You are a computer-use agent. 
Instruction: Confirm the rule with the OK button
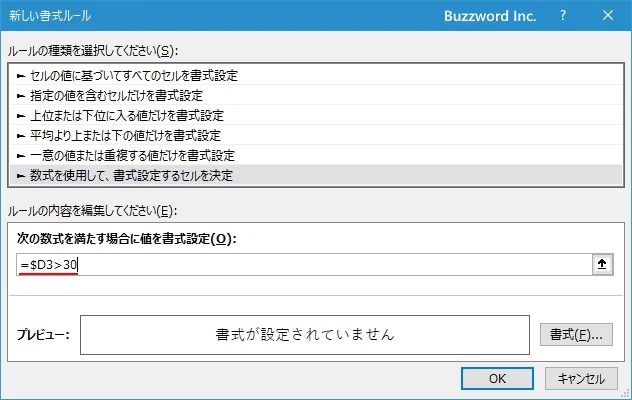point(497,378)
